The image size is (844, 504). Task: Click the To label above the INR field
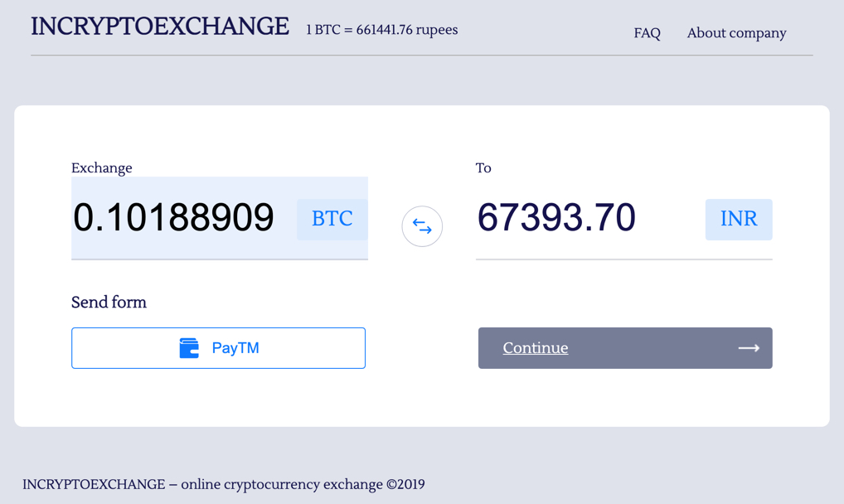[x=483, y=167]
